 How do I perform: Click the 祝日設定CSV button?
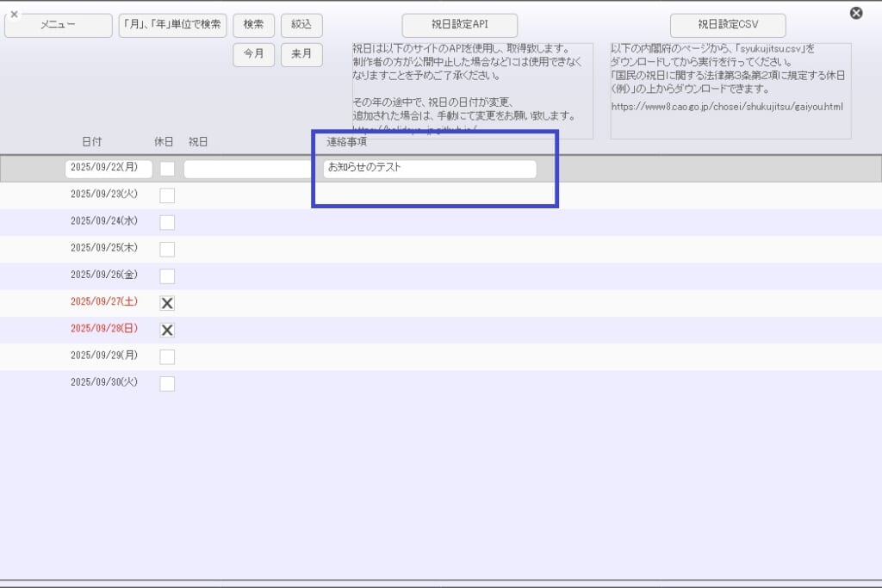(728, 25)
